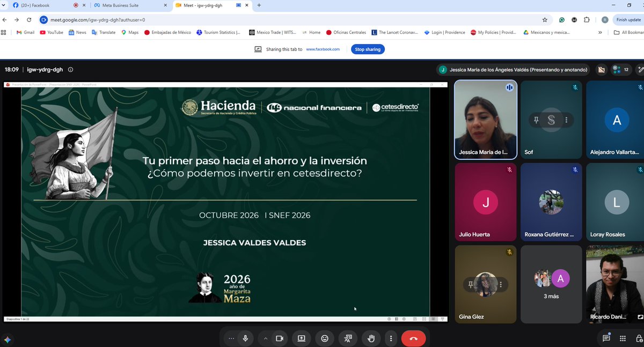Click the Grammarly extension icon
The image size is (644, 347).
pos(561,19)
